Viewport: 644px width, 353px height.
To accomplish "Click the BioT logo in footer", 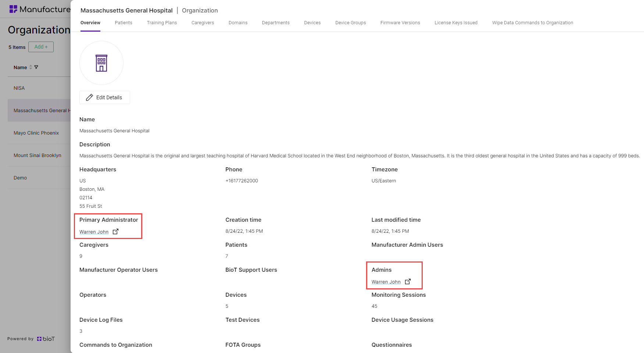I will [46, 339].
